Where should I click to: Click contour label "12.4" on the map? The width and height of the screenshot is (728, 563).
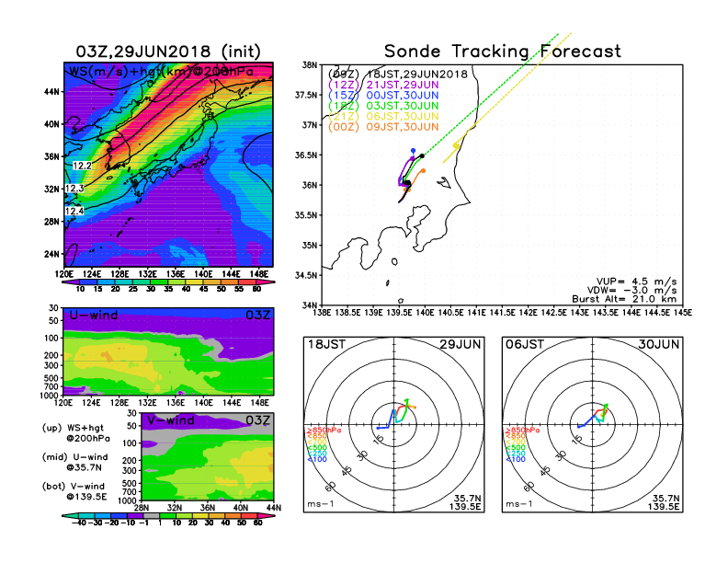[74, 212]
